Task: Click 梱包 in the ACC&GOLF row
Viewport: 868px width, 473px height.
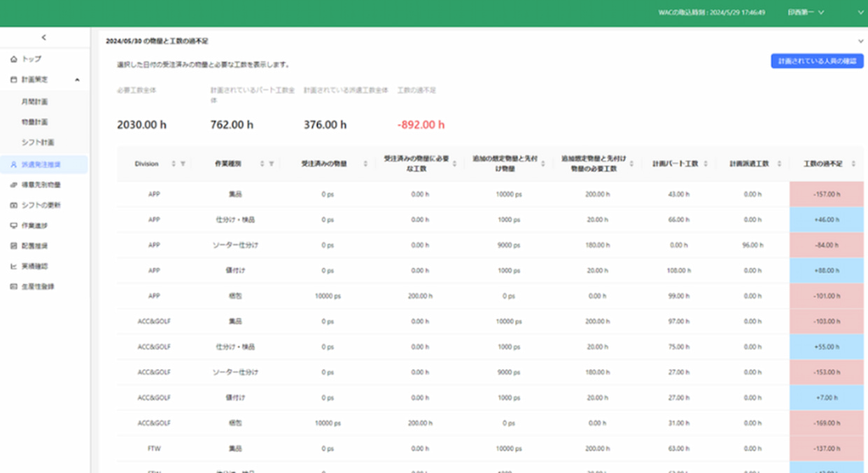Action: (235, 423)
